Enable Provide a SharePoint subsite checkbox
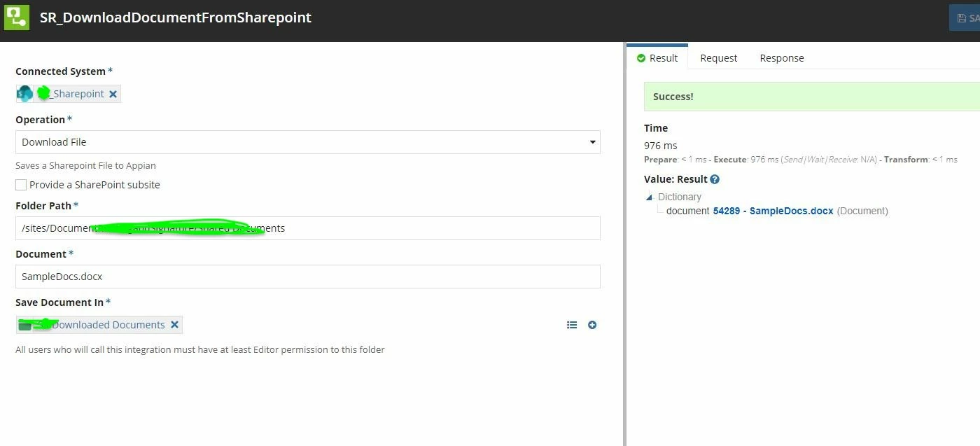 (21, 185)
